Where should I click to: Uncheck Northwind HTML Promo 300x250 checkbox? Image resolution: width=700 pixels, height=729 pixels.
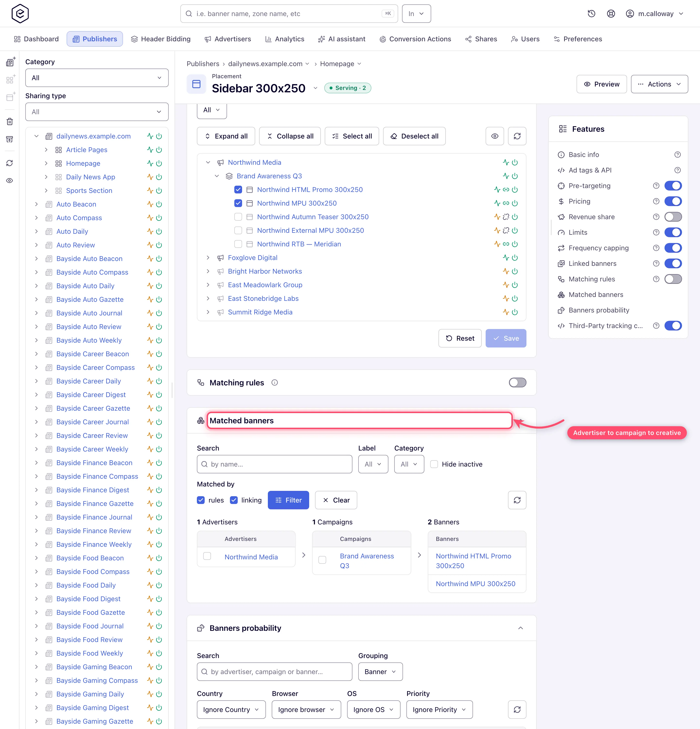pyautogui.click(x=238, y=190)
